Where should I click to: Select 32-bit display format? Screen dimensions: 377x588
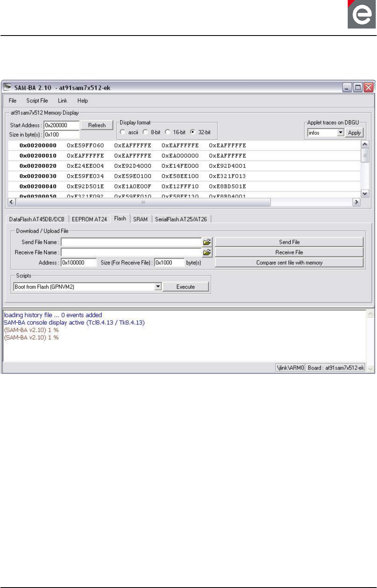pos(192,132)
